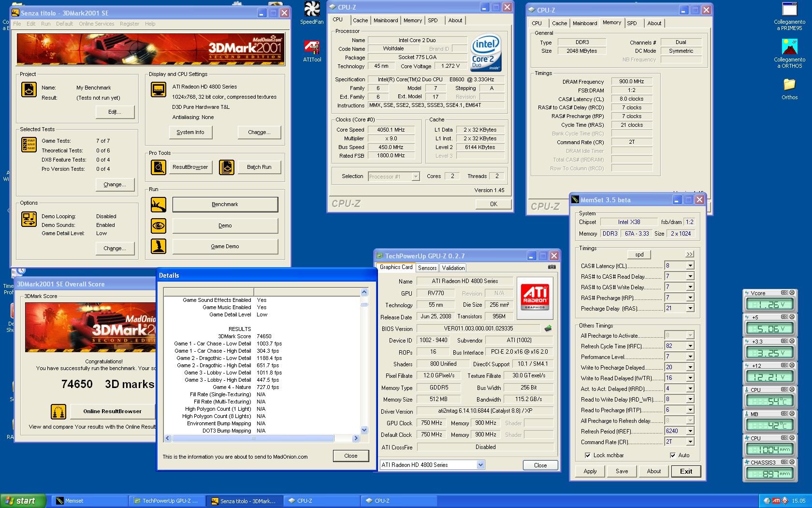
Task: Open the RAS# to CAS# Read Delay dropdown
Action: point(690,276)
